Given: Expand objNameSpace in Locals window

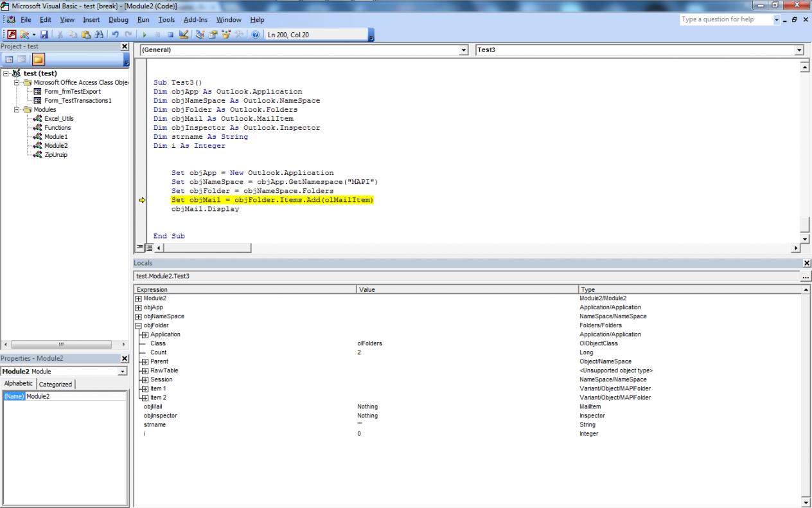Looking at the screenshot, I should (x=139, y=316).
